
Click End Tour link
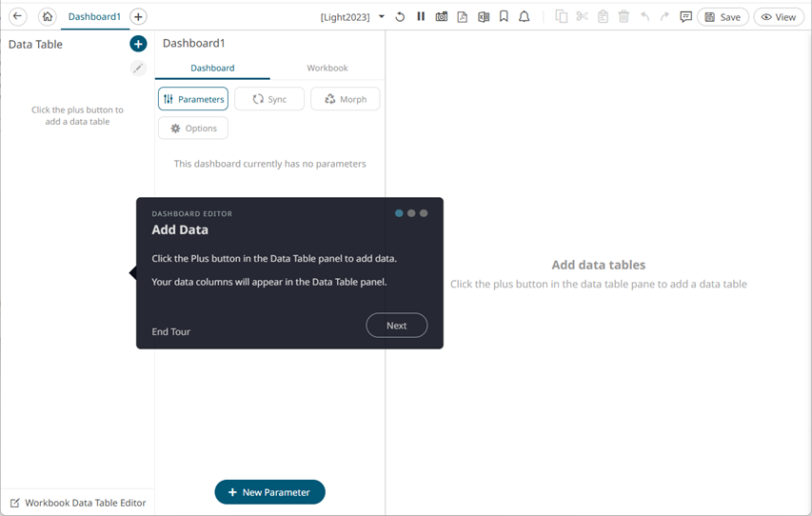(171, 331)
